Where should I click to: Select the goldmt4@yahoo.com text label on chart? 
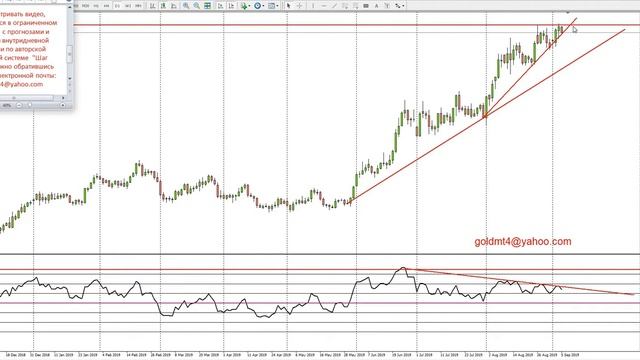(x=523, y=242)
